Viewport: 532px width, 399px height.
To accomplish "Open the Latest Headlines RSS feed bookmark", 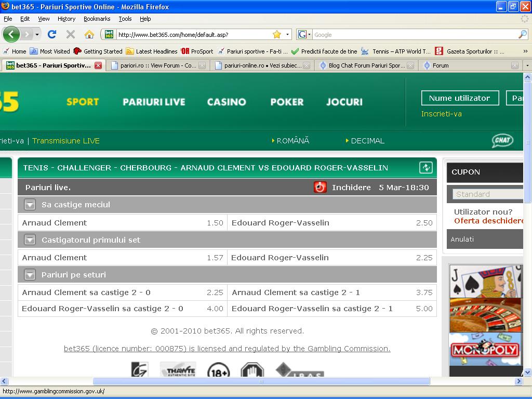I will click(152, 51).
